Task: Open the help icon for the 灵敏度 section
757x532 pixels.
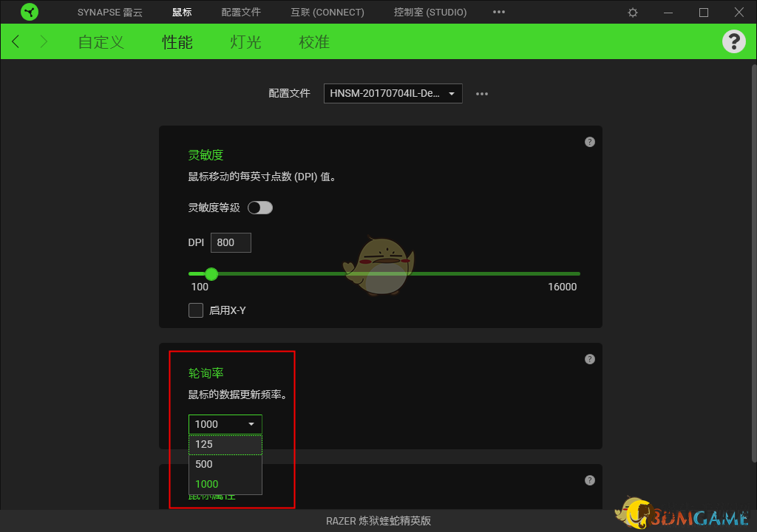Action: [x=589, y=141]
